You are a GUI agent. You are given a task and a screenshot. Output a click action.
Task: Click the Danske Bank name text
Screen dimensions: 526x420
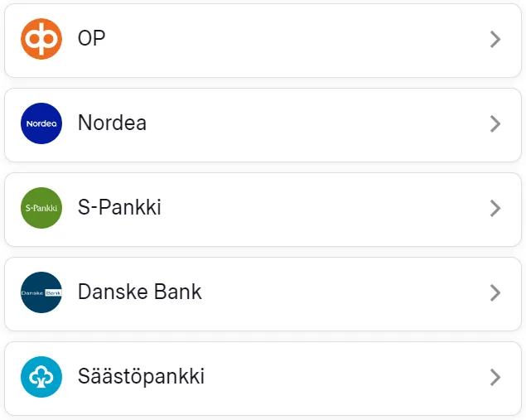(139, 292)
